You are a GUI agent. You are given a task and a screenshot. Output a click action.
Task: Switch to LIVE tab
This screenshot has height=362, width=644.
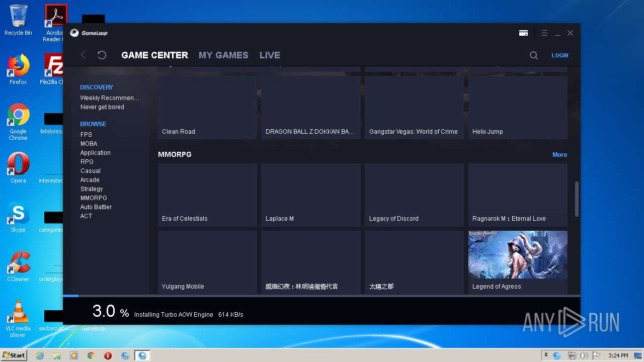[x=270, y=55]
